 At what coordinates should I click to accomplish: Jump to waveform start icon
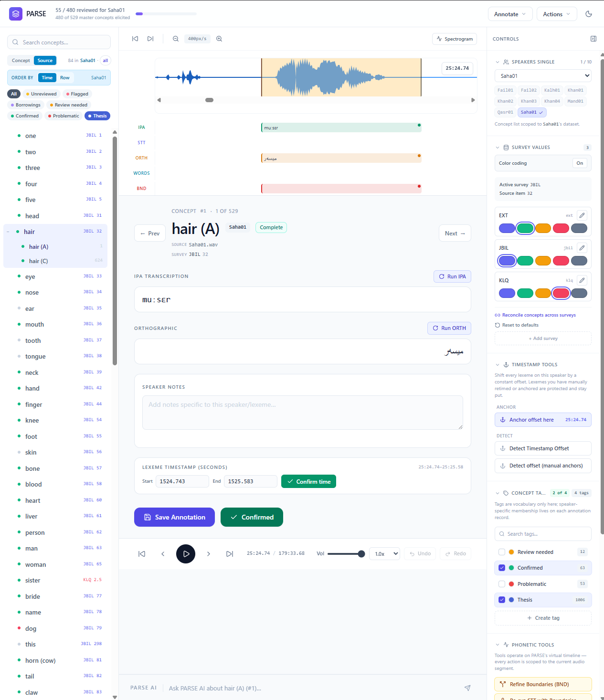[x=135, y=39]
